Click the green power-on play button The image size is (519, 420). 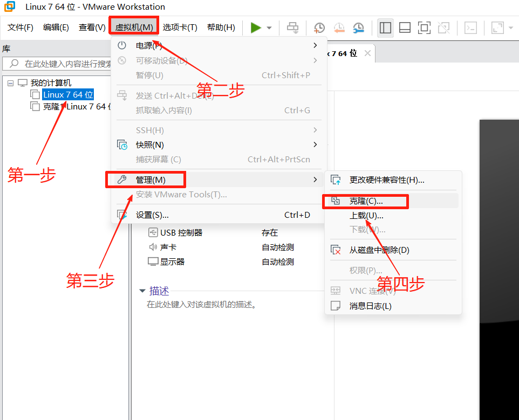tap(256, 28)
